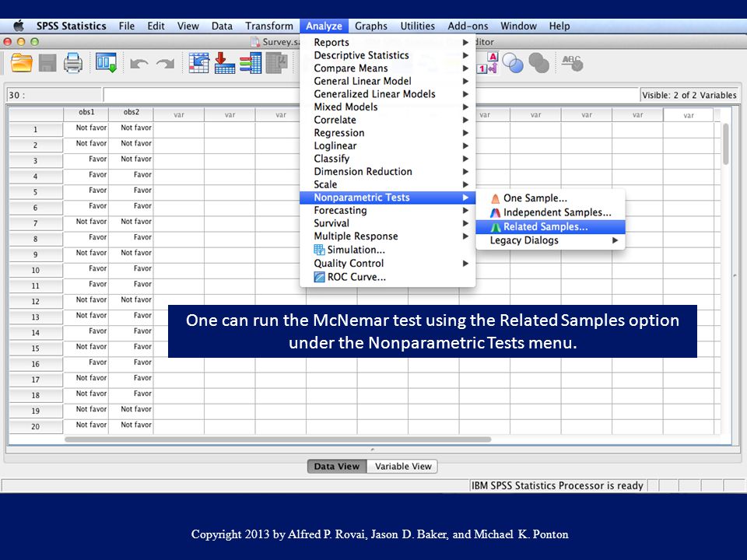Open the Graphs menu
Viewport: 747px width, 560px height.
[371, 26]
